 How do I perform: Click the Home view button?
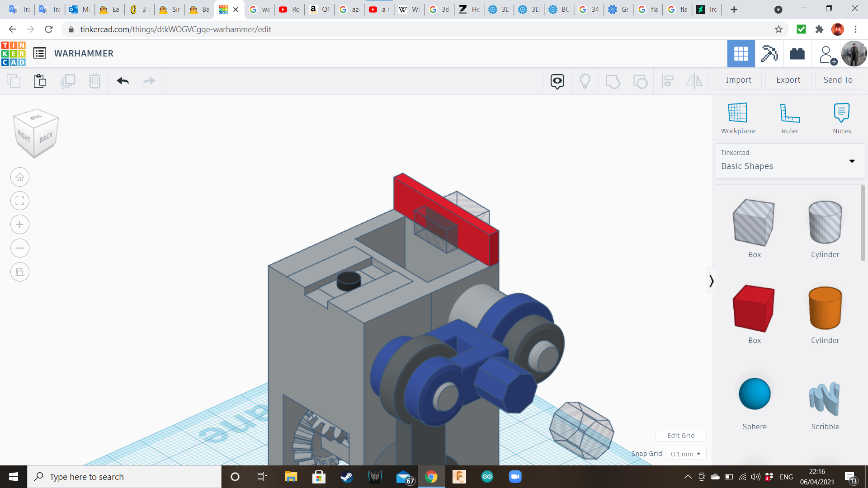click(20, 177)
